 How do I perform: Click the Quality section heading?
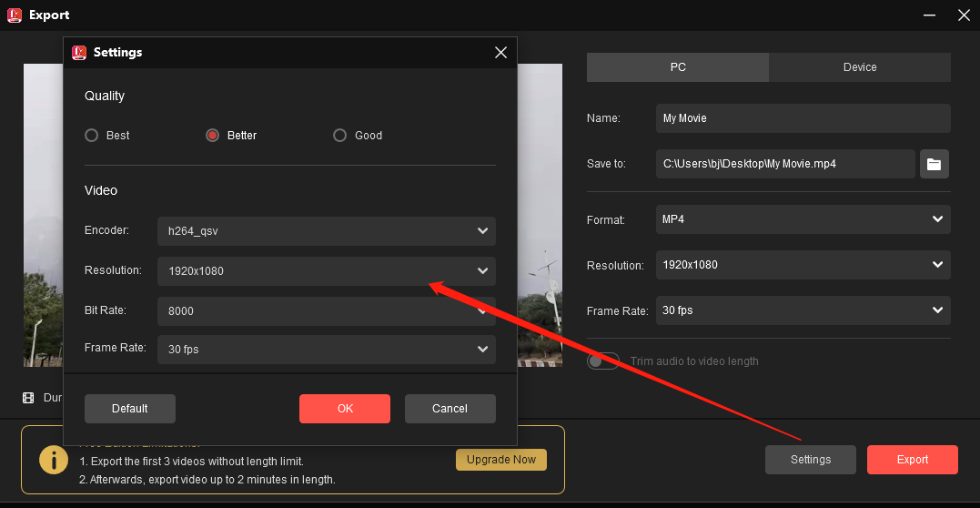click(105, 96)
